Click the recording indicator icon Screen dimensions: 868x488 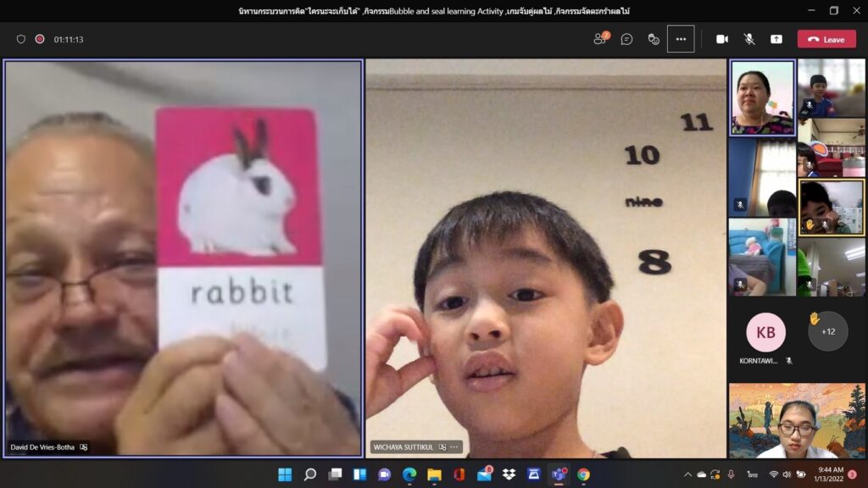(x=40, y=39)
